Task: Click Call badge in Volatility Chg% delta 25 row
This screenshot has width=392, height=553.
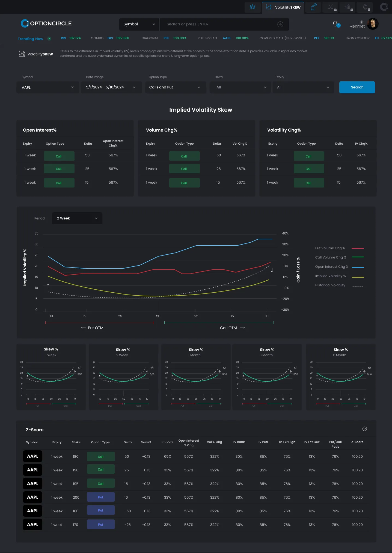Action: [309, 169]
